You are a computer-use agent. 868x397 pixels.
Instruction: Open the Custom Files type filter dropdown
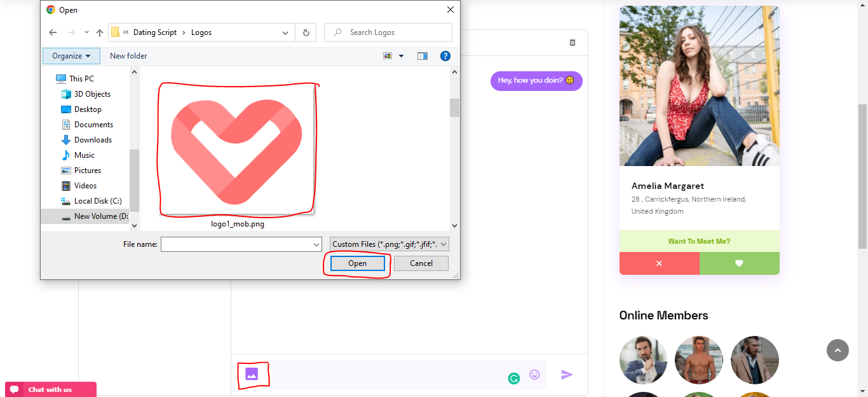tap(390, 244)
